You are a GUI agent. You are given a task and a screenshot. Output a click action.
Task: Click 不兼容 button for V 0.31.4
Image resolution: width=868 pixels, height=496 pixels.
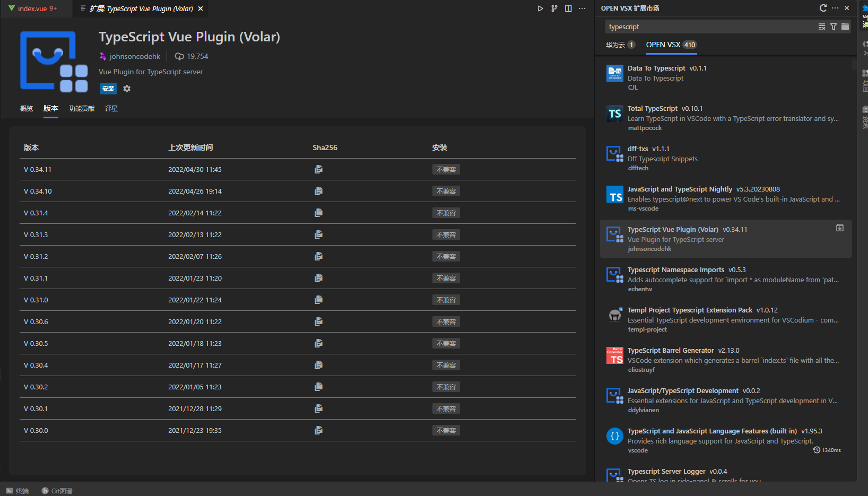pyautogui.click(x=446, y=213)
